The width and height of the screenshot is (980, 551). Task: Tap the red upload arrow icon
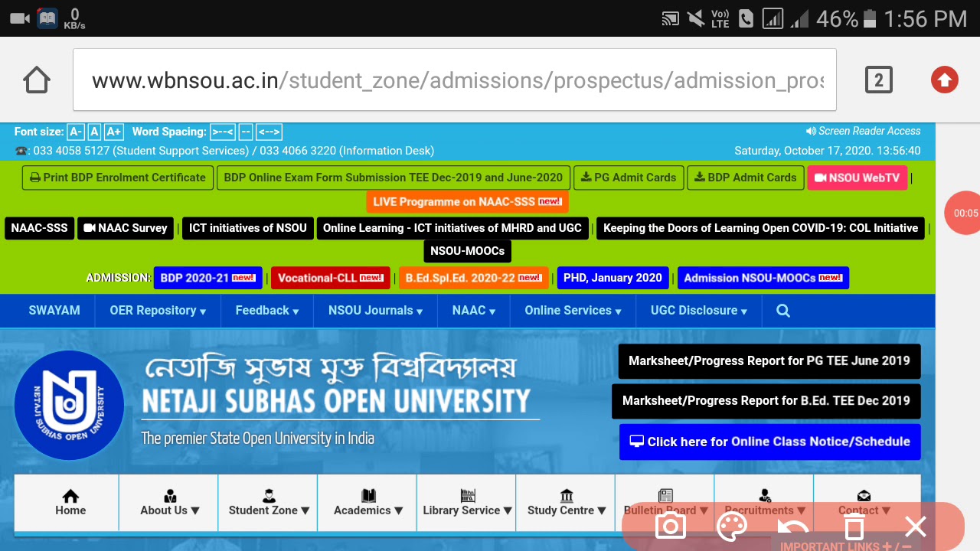click(945, 80)
